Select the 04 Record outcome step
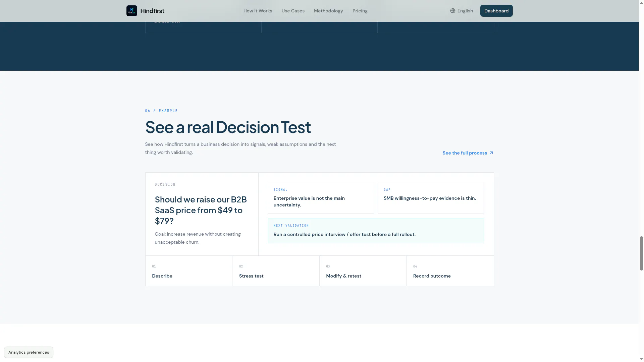This screenshot has width=644, height=362. (450, 271)
